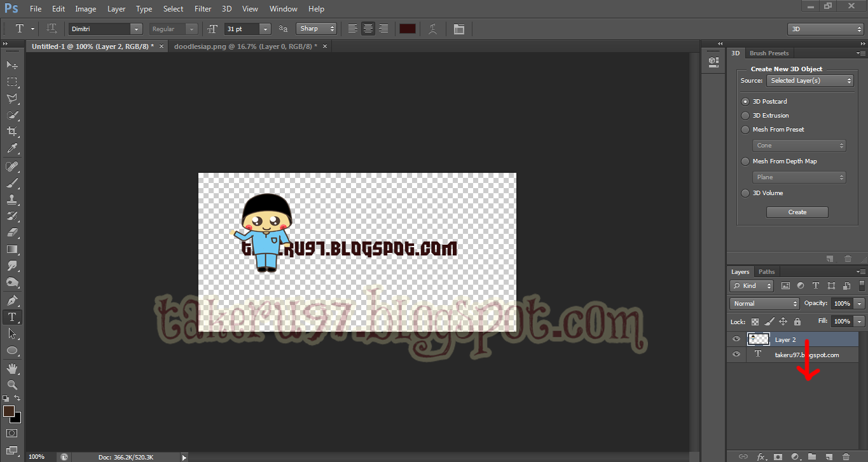Select the Healing Brush tool

click(12, 166)
